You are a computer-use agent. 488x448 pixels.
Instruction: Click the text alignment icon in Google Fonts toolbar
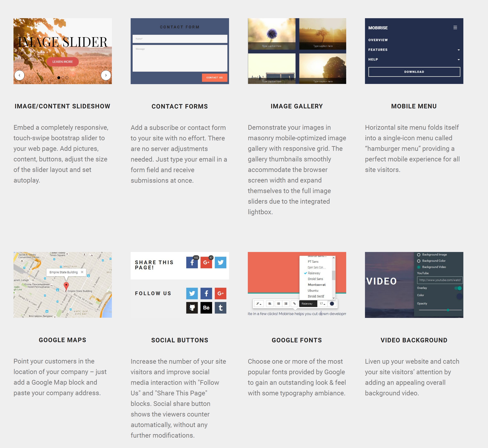[269, 303]
